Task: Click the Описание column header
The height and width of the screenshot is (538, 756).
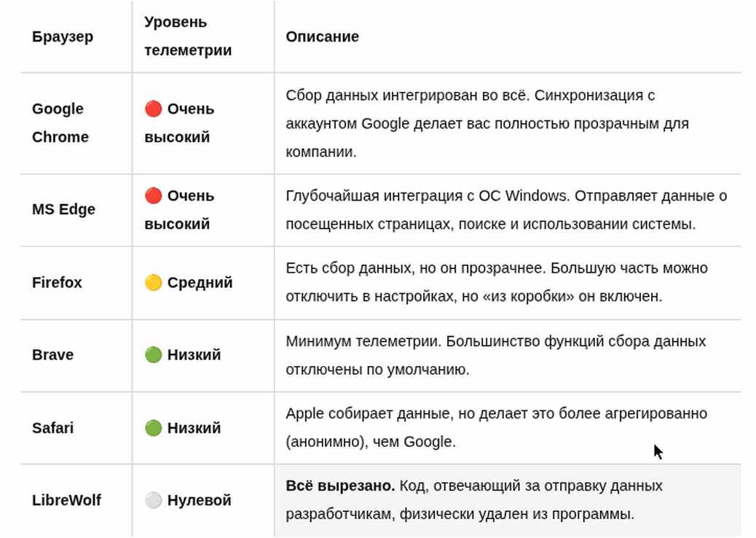Action: click(x=322, y=36)
